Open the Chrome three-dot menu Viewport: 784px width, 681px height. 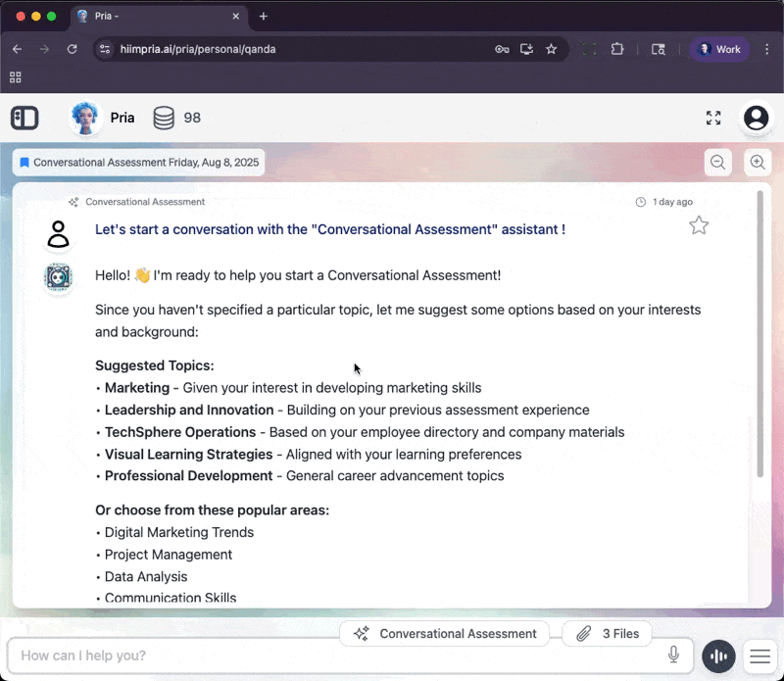766,49
